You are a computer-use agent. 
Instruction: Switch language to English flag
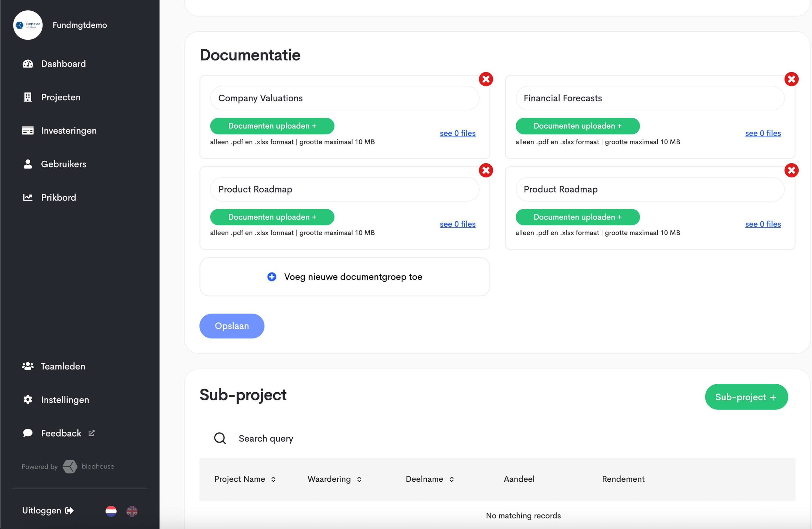[132, 511]
